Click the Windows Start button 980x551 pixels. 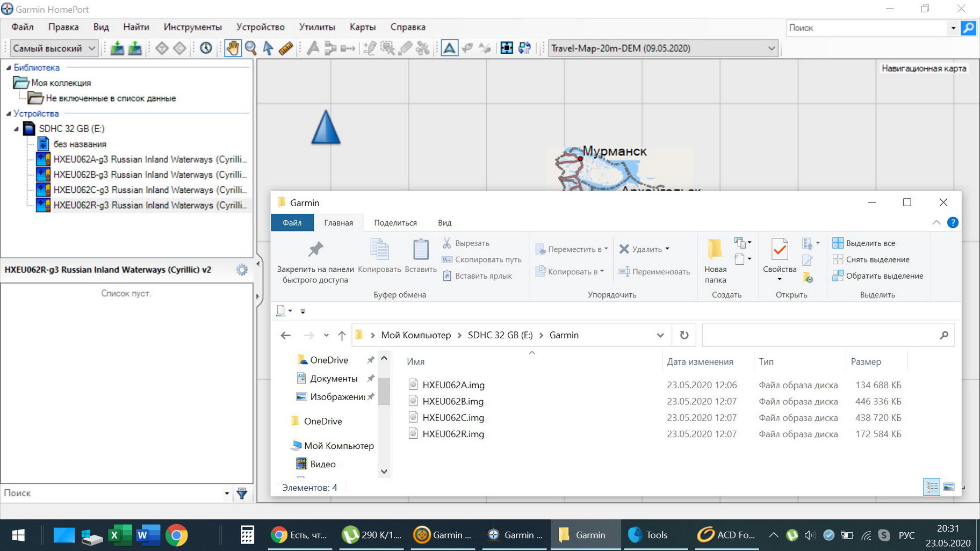(18, 535)
